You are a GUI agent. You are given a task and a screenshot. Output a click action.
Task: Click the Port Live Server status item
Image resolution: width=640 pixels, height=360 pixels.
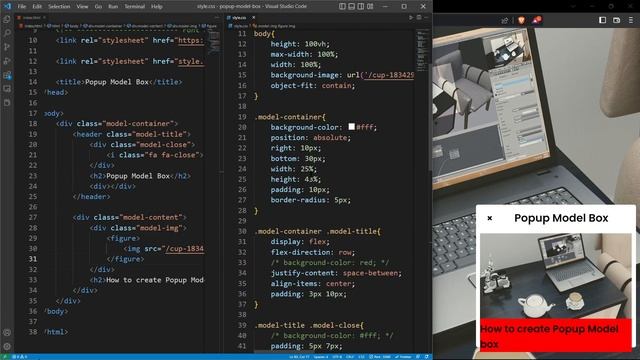(x=380, y=357)
